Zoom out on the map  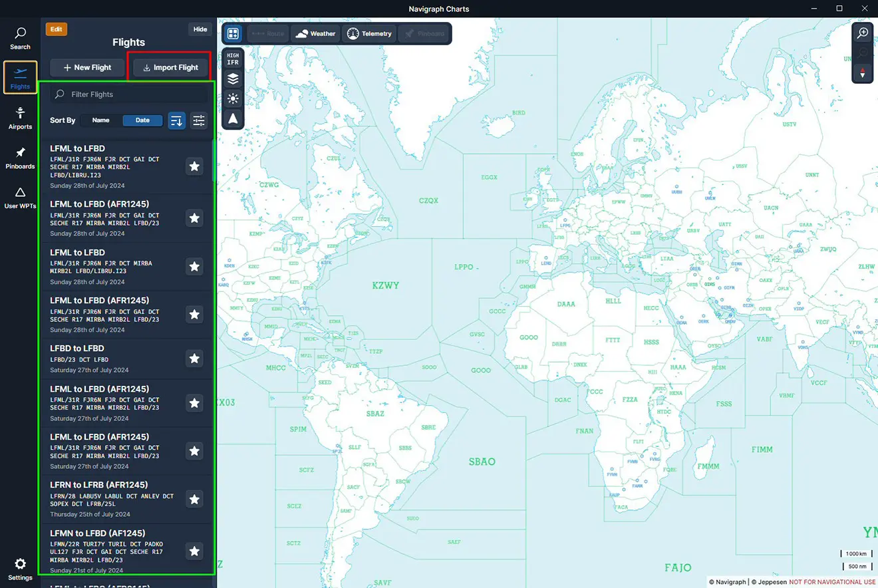[x=863, y=53]
